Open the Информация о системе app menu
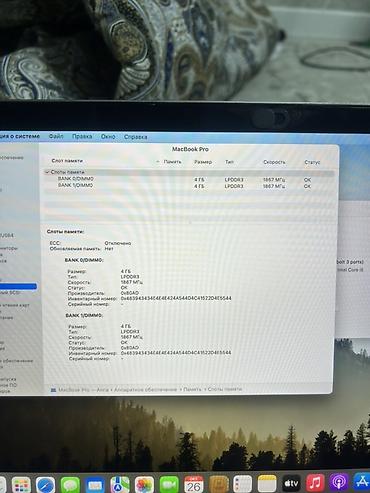The image size is (370, 493). [20, 136]
